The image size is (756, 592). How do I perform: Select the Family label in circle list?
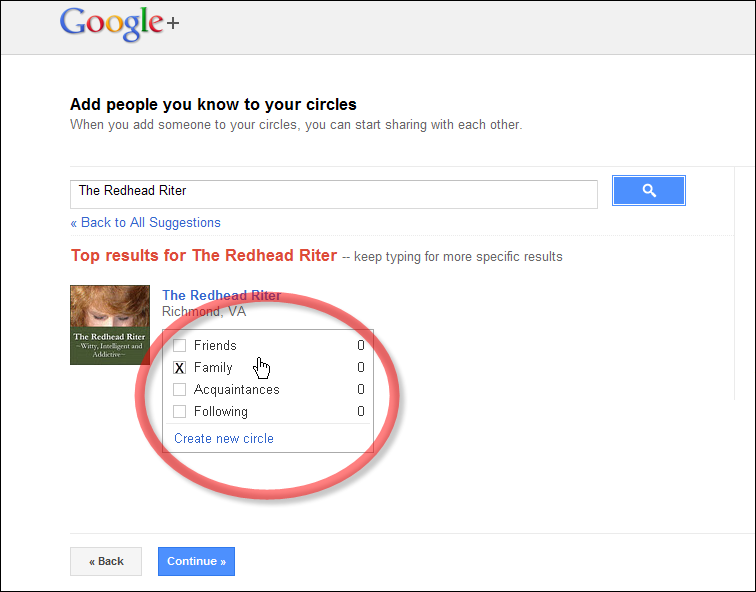pos(213,368)
